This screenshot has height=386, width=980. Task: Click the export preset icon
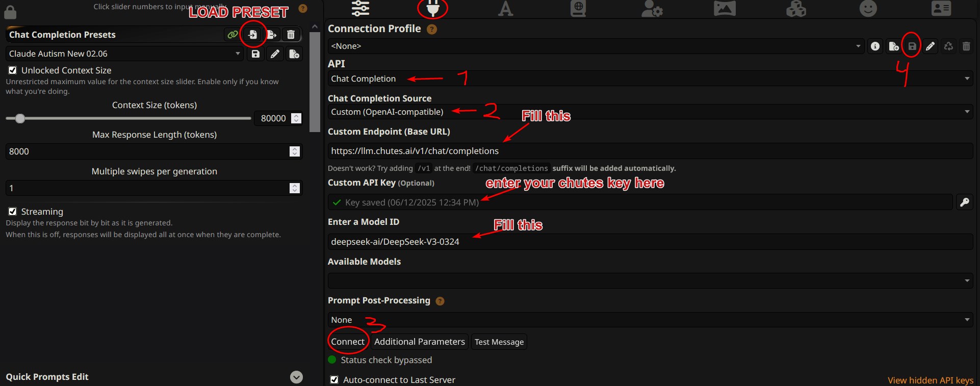(x=272, y=35)
